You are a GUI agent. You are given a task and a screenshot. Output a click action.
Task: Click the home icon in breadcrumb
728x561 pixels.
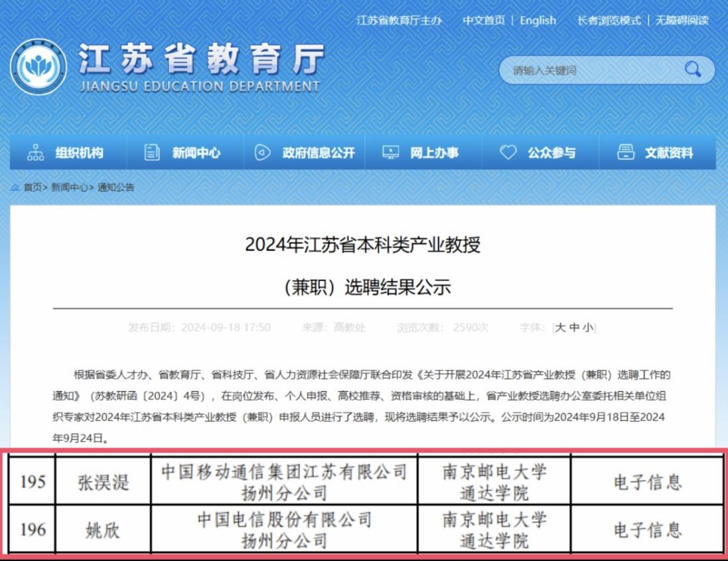pyautogui.click(x=15, y=188)
